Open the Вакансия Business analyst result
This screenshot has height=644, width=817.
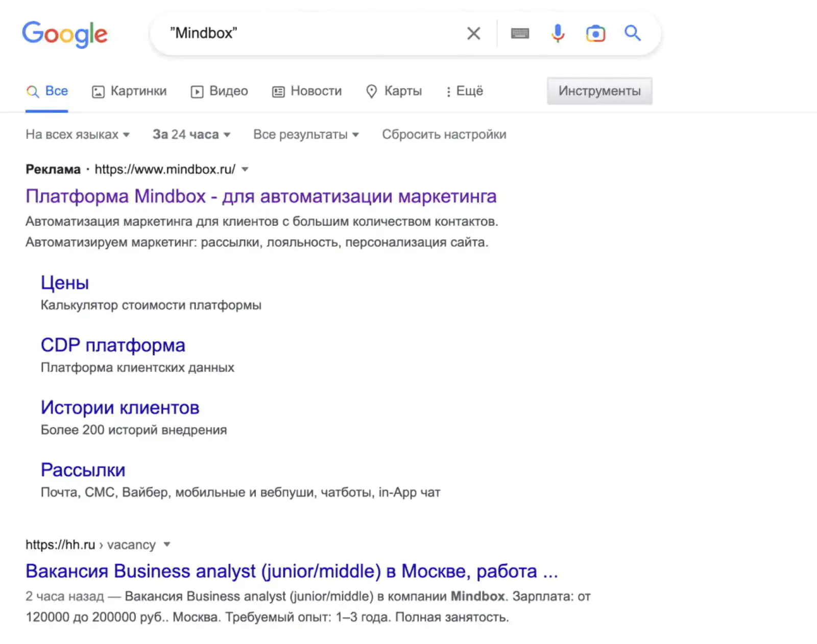[292, 571]
